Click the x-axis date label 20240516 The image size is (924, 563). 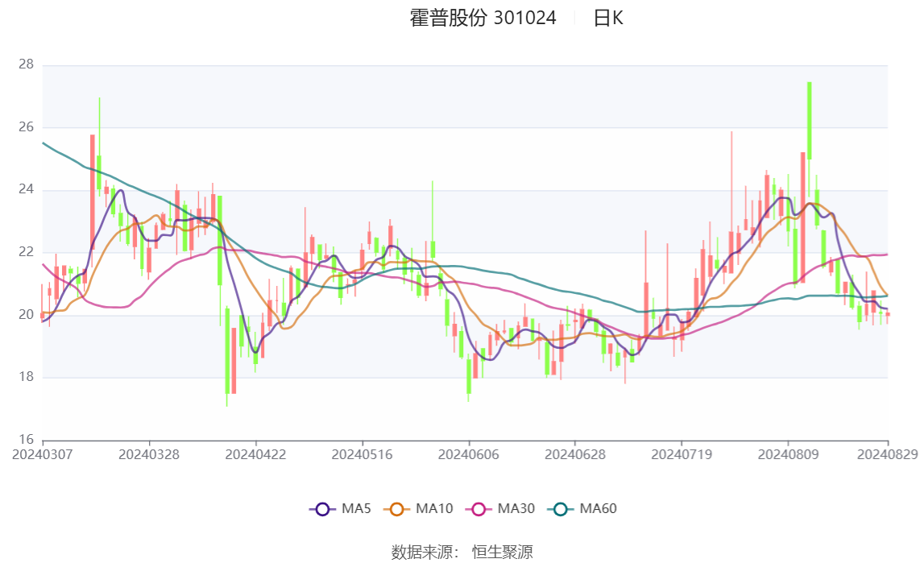362,454
